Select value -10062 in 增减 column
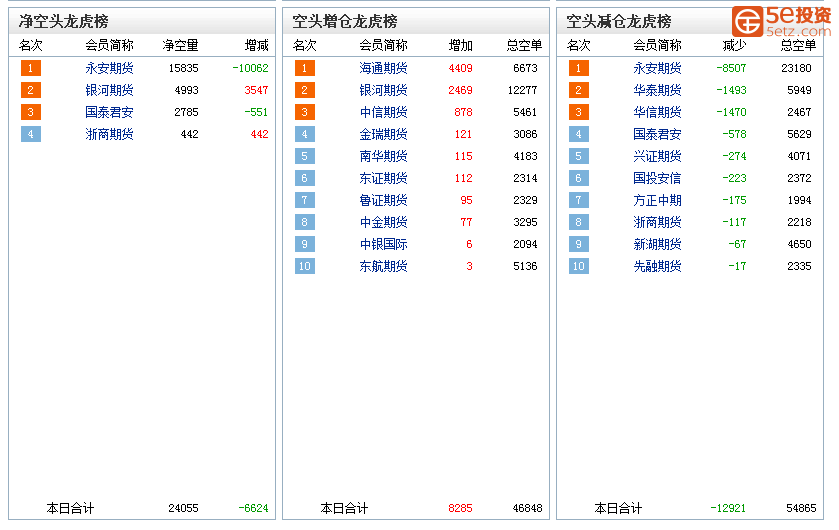 (x=250, y=68)
